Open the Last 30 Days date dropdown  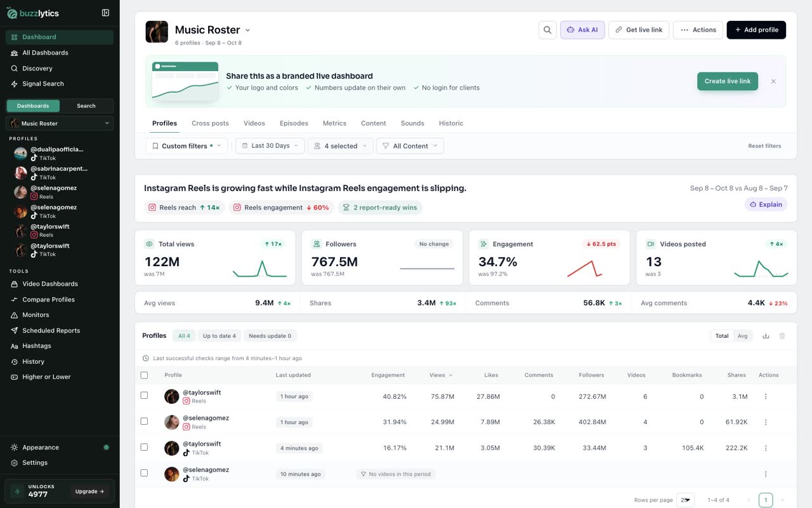click(x=270, y=146)
